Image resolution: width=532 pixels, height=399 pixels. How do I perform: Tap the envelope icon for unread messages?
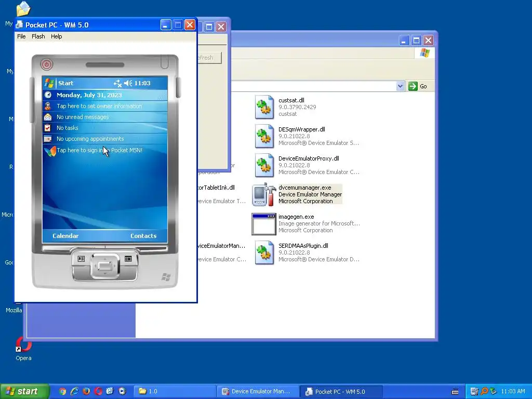48,117
